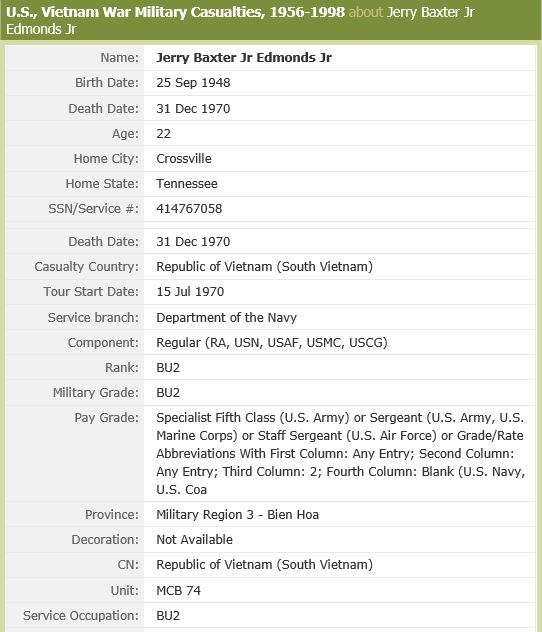
Task: Click the Decoration value Not Available
Action: [194, 540]
